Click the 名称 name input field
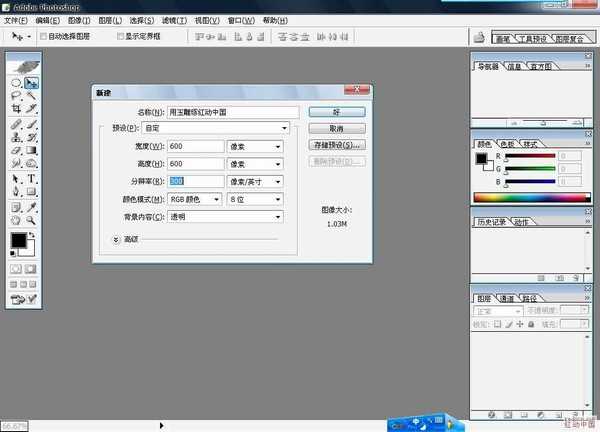 pyautogui.click(x=232, y=112)
